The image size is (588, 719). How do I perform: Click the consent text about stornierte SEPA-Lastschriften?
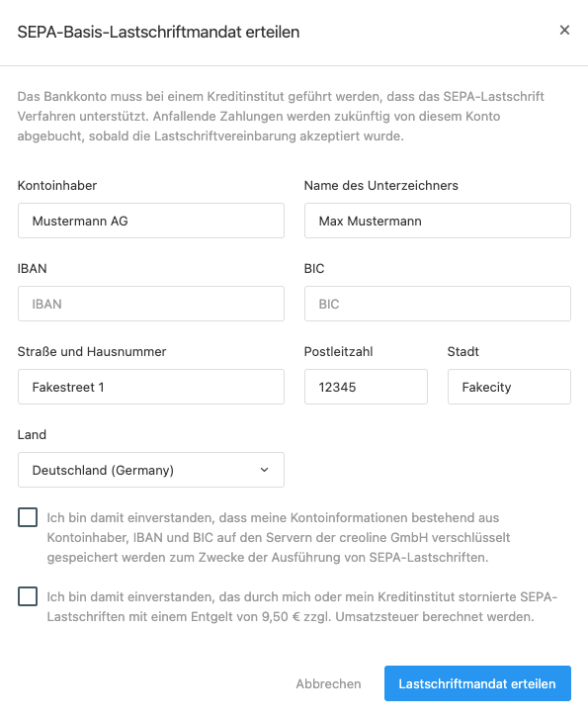(x=302, y=606)
